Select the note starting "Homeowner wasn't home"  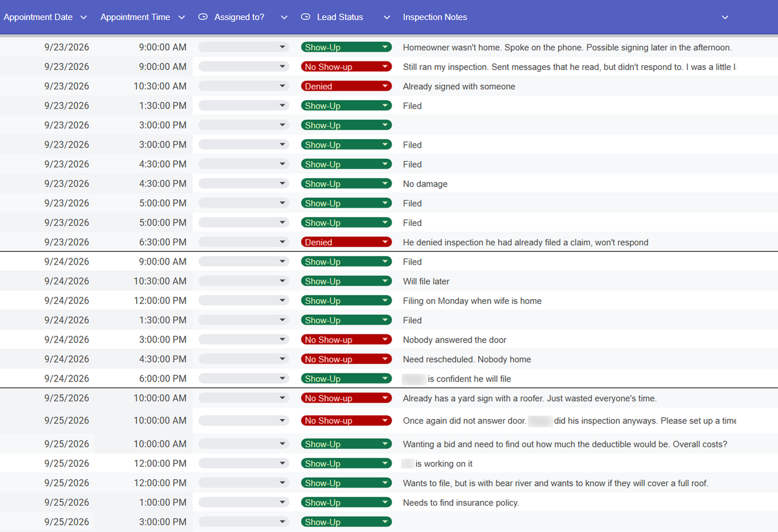[x=567, y=48]
